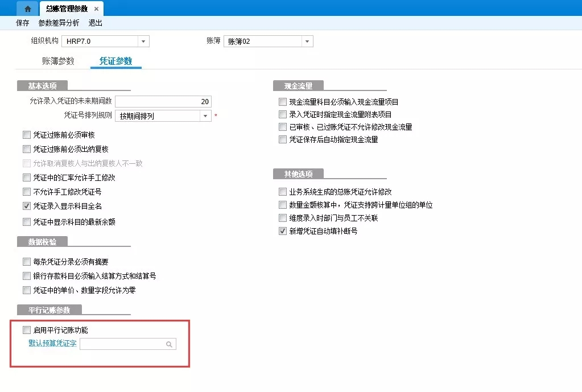Image resolution: width=582 pixels, height=392 pixels.
Task: Click the 其他选项 section header
Action: point(298,174)
